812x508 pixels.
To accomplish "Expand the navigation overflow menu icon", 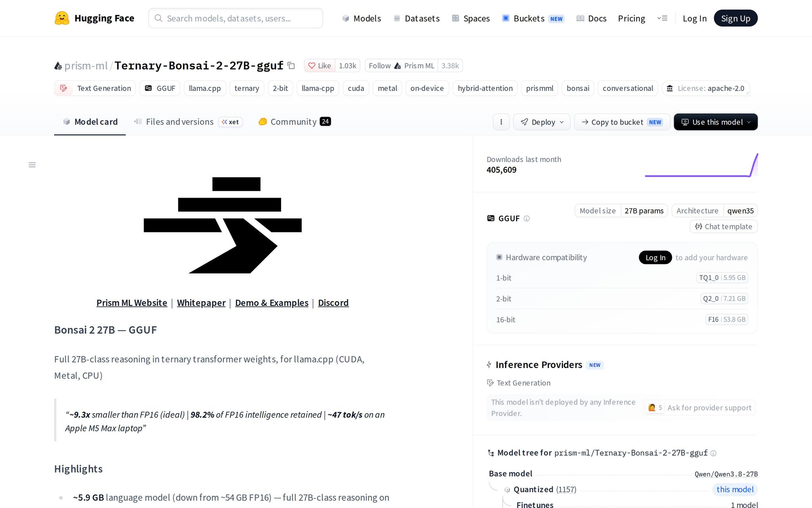I will [x=662, y=18].
